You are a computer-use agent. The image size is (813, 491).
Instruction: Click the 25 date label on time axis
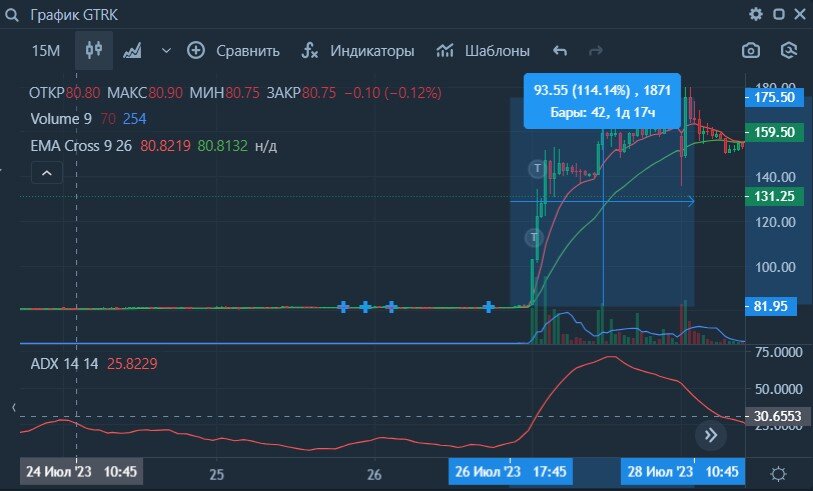217,474
